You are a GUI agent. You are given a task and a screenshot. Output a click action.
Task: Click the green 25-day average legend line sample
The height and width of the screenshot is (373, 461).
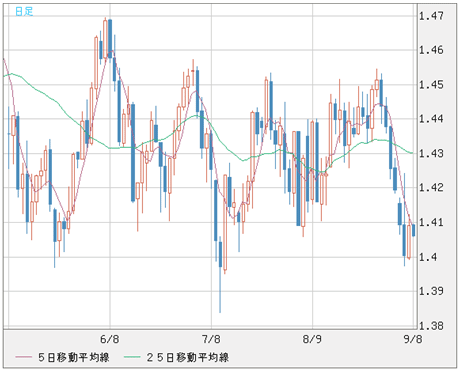132,358
